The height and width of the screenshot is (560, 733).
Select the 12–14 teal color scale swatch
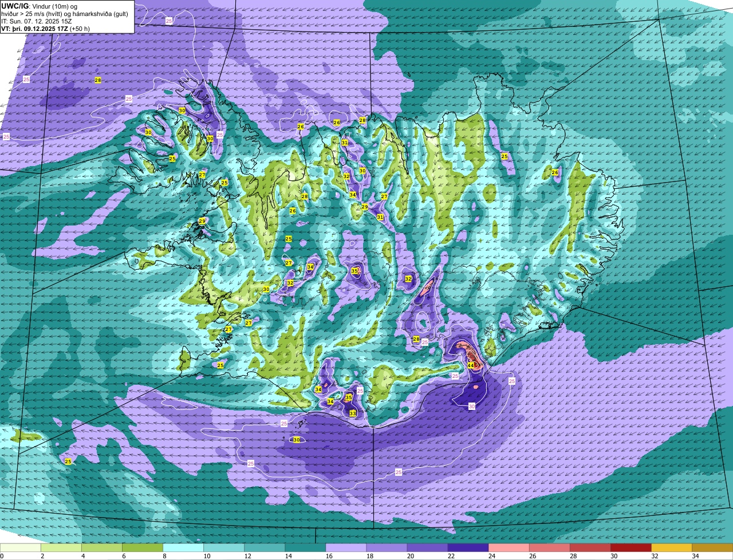[x=265, y=547]
